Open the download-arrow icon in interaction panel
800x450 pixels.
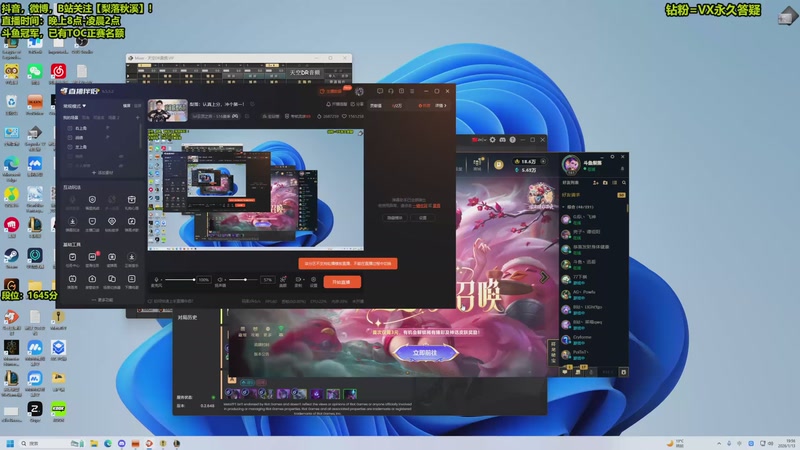pos(72,221)
